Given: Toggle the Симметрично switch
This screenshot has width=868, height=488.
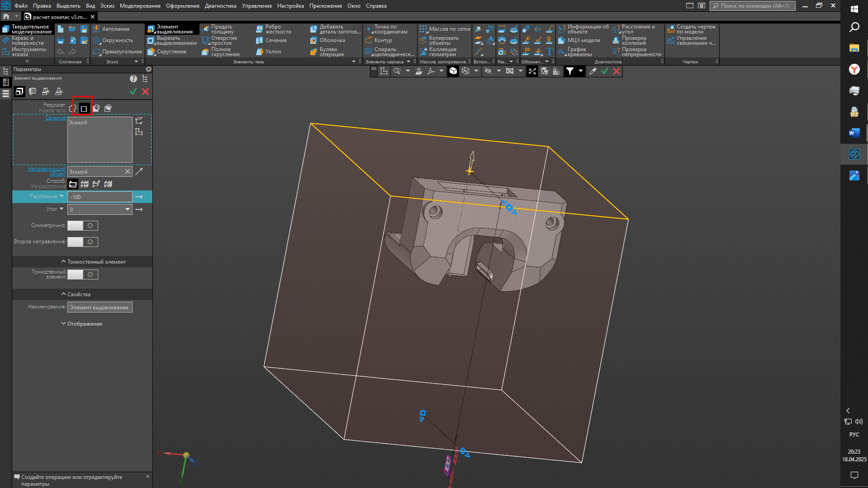Looking at the screenshot, I should click(x=83, y=225).
